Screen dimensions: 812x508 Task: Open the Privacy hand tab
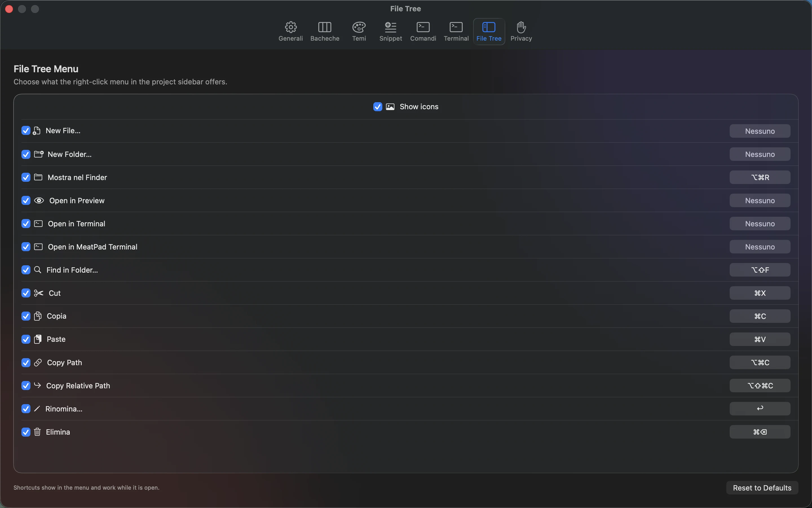521,32
